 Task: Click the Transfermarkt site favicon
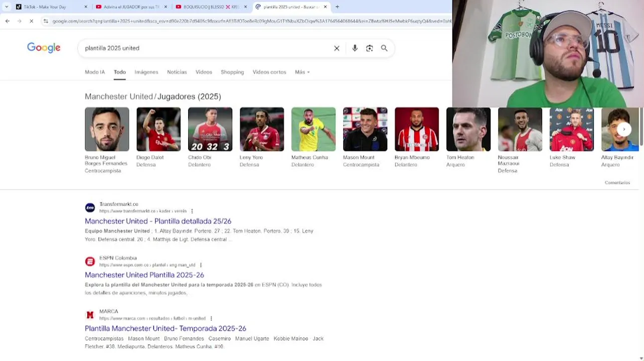90,208
